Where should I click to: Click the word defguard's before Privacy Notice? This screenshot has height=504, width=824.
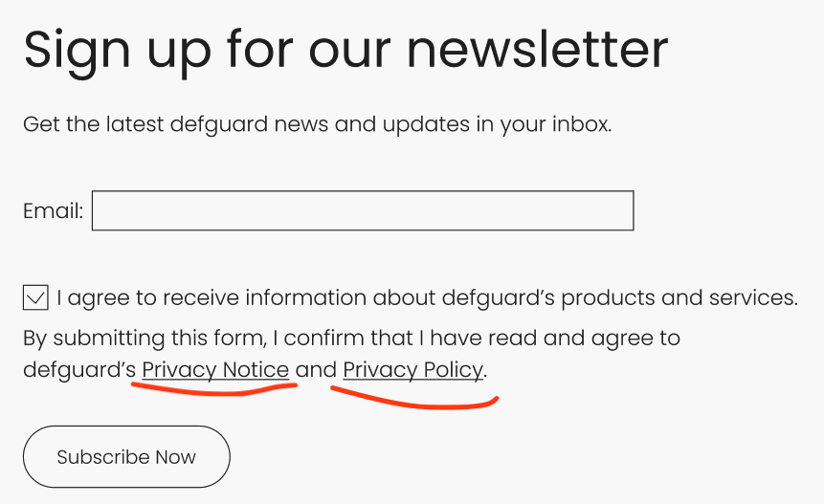pos(79,370)
